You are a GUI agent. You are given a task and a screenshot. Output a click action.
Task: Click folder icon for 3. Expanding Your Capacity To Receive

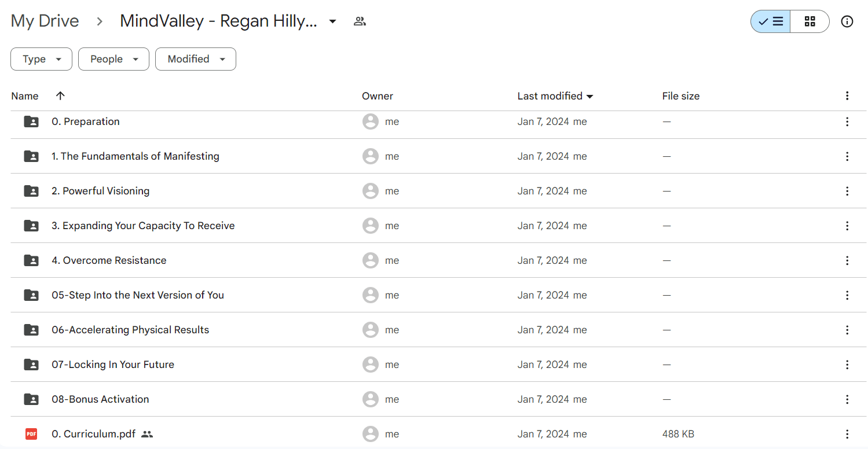(31, 226)
